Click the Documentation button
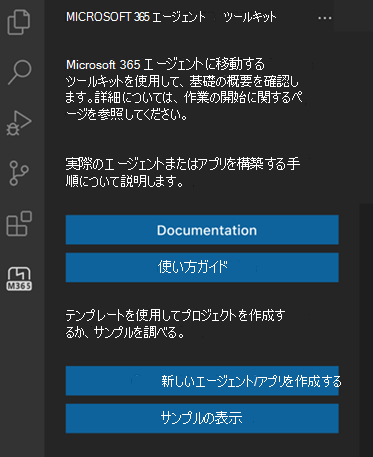 pos(202,230)
